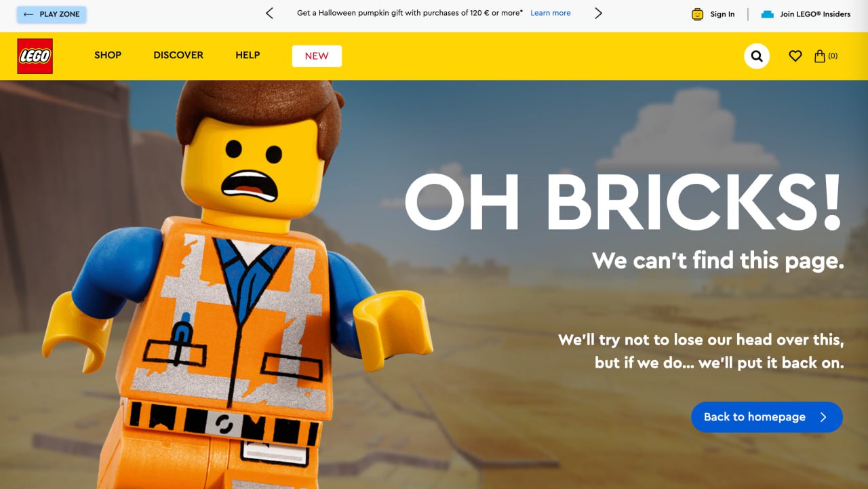Open the HELP menu
The image size is (868, 489).
coord(248,56)
